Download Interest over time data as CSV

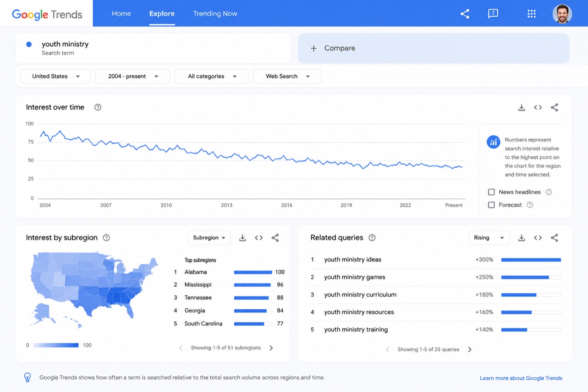pos(521,108)
